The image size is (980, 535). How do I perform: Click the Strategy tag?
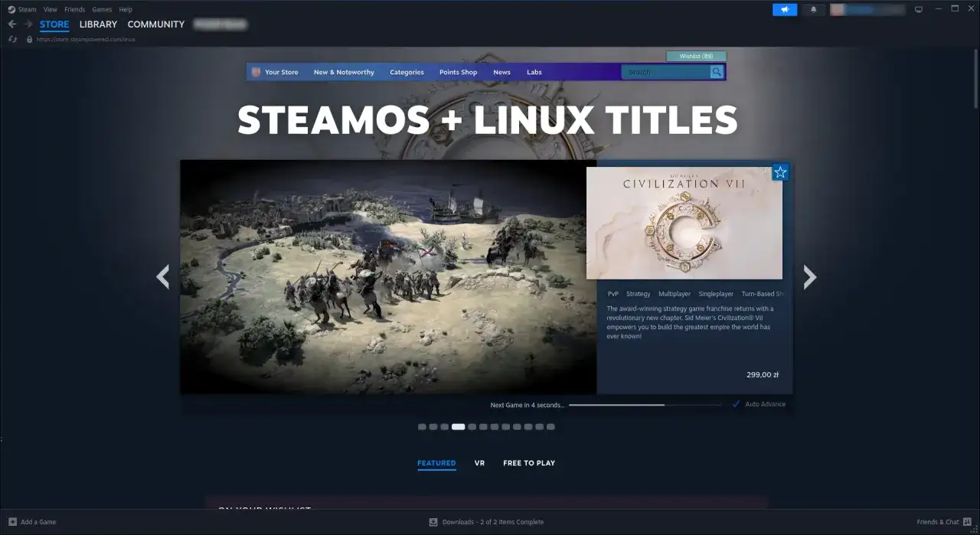click(639, 294)
